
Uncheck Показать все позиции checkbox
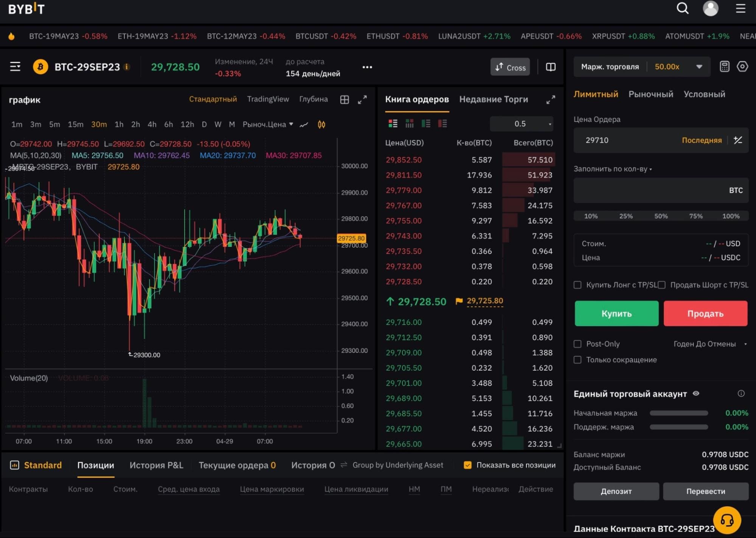click(x=467, y=465)
